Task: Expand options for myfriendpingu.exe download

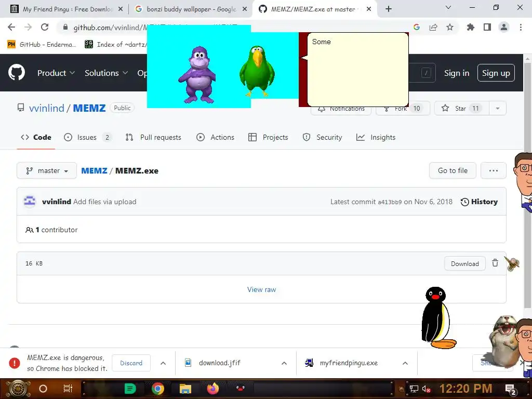Action: pyautogui.click(x=405, y=363)
